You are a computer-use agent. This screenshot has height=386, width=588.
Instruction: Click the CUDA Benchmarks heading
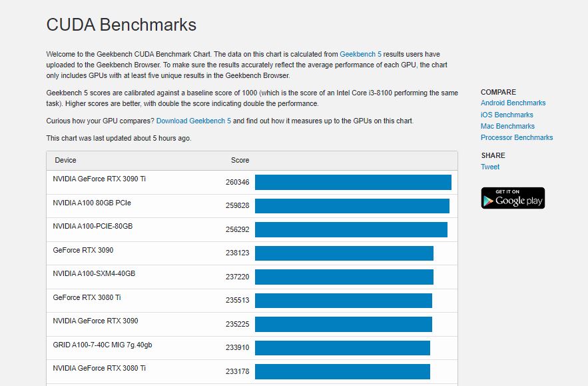click(x=121, y=25)
